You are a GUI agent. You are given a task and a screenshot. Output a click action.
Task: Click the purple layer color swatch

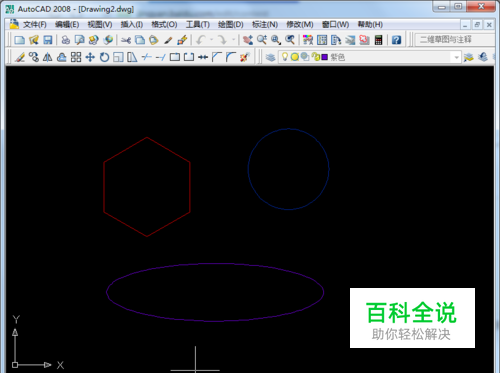click(x=325, y=57)
